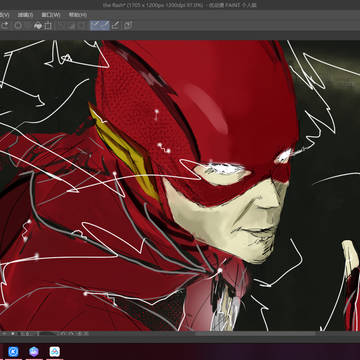Image resolution: width=360 pixels, height=360 pixels.
Task: Open the 帮助(H) Help menu
Action: (x=78, y=15)
